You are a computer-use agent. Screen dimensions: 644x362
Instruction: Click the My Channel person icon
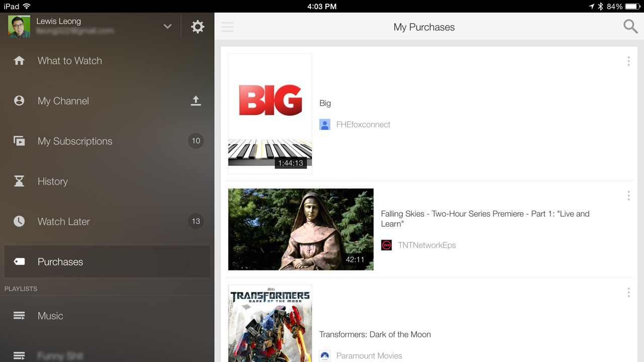pyautogui.click(x=19, y=101)
